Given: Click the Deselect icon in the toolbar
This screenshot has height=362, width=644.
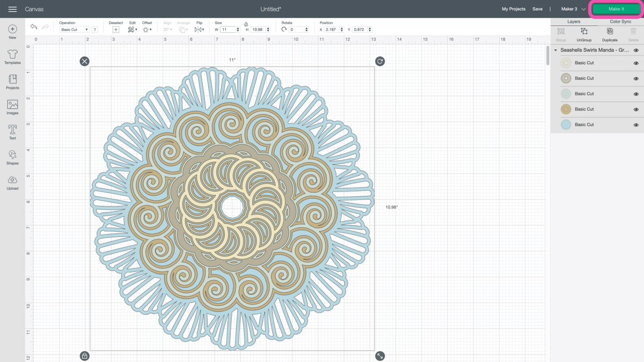Looking at the screenshot, I should (x=115, y=29).
